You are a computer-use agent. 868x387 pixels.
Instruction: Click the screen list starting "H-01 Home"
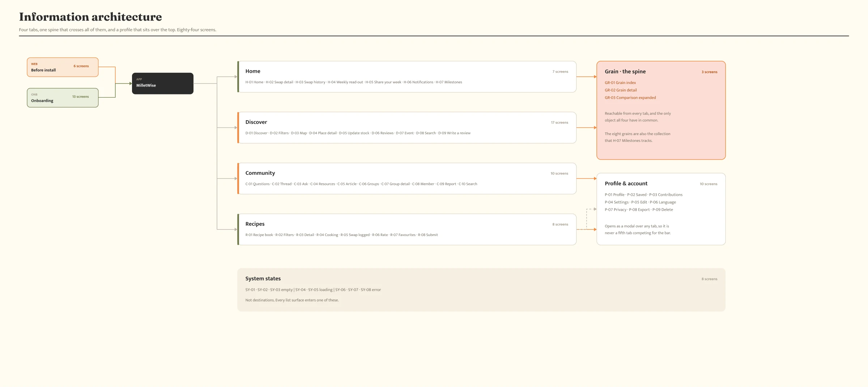[354, 82]
